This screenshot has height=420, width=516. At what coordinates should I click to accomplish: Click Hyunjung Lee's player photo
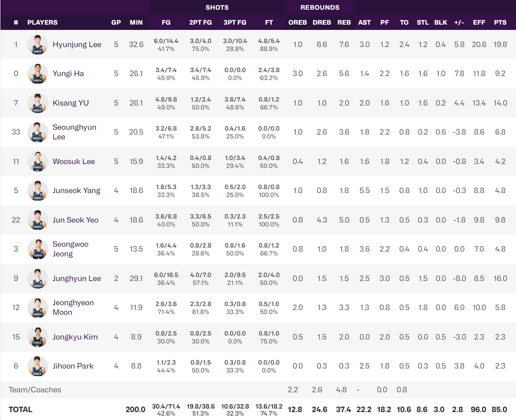tap(38, 44)
